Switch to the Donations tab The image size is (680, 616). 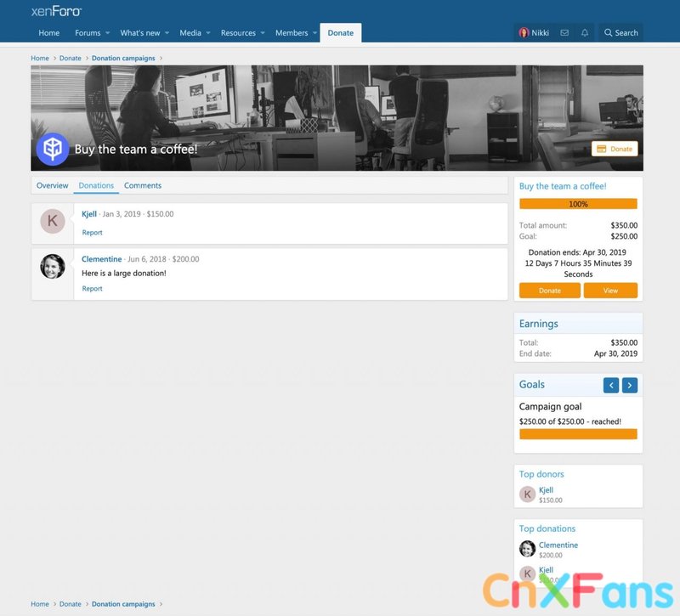(x=96, y=185)
